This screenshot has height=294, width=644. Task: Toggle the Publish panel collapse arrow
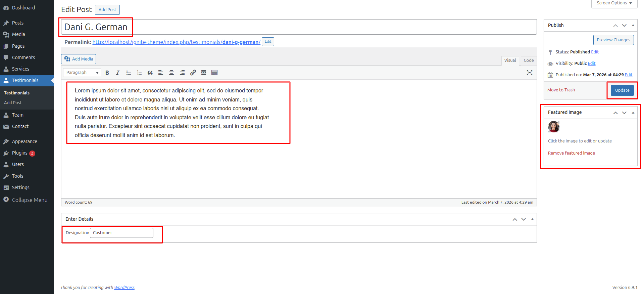(633, 25)
